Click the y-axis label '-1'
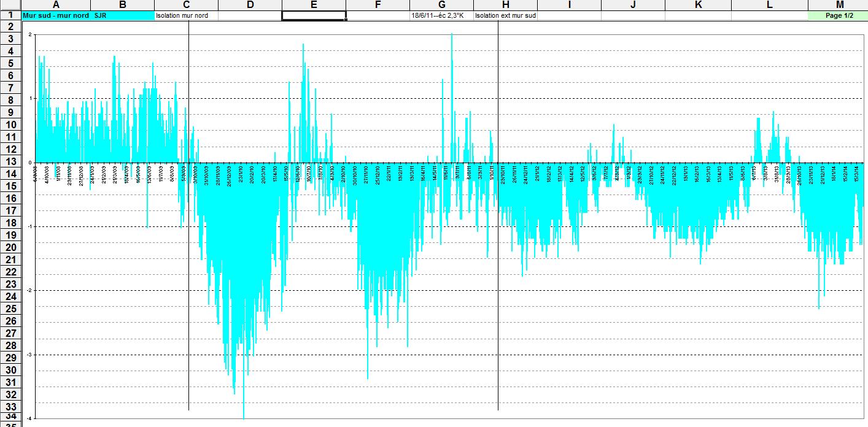 (29, 226)
